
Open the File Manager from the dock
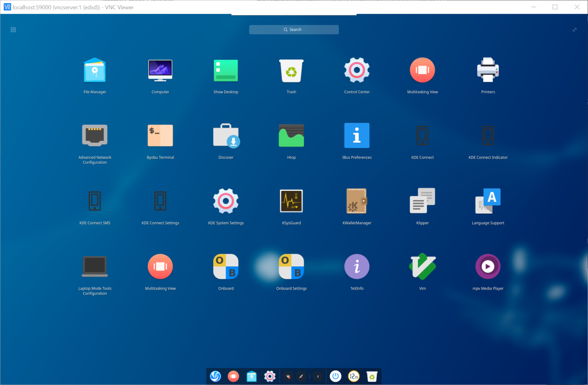252,376
